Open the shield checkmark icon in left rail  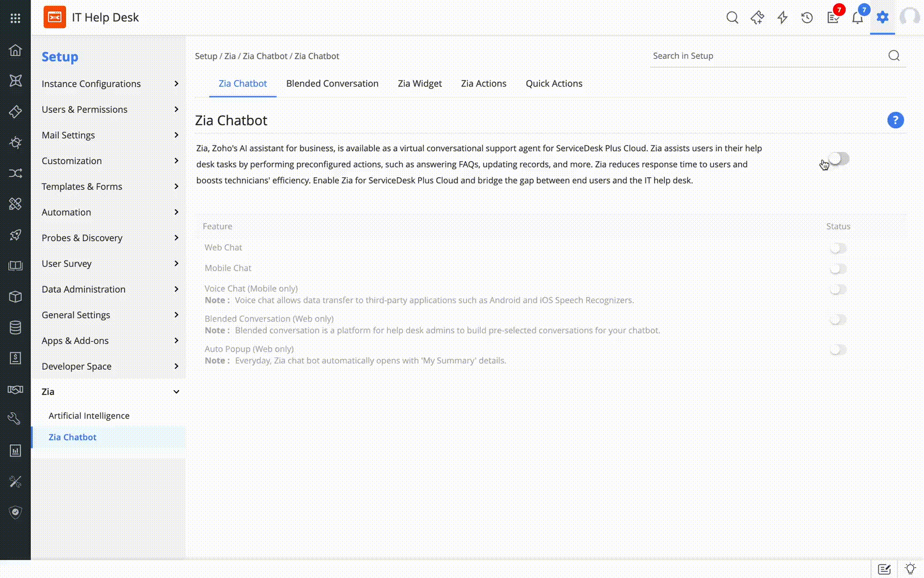pos(16,512)
